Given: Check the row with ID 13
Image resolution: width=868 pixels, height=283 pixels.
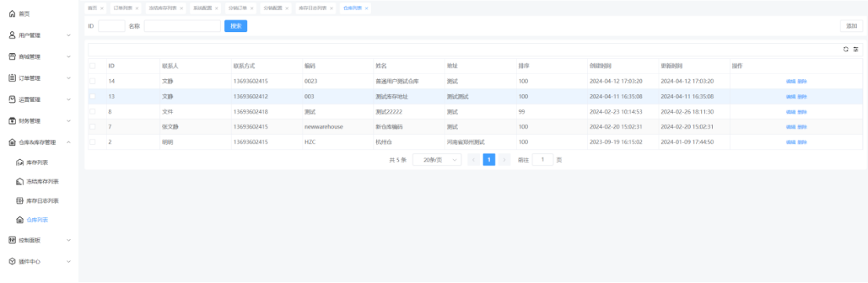Looking at the screenshot, I should [x=93, y=96].
